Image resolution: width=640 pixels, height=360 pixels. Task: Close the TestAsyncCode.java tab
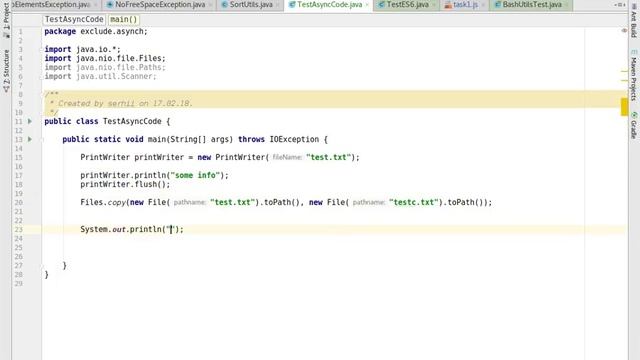367,5
